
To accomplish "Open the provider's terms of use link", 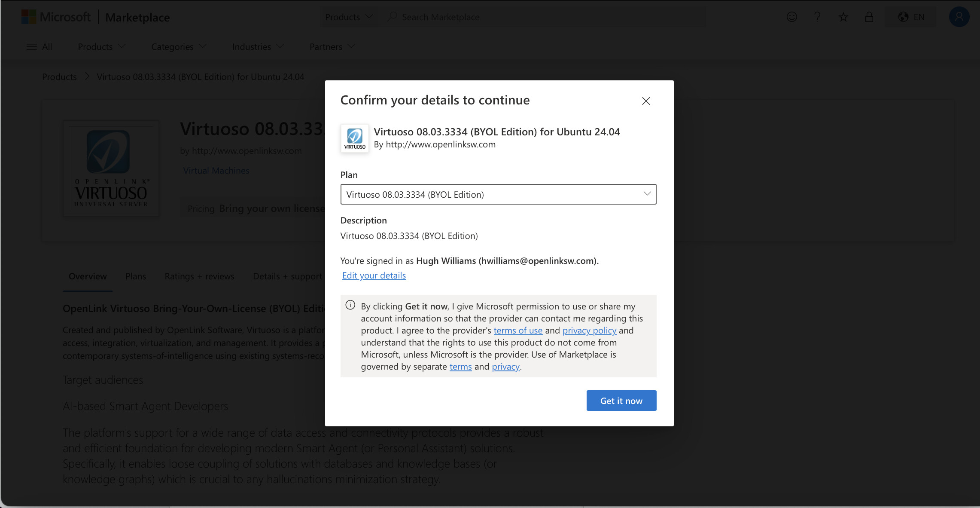I will coord(517,331).
